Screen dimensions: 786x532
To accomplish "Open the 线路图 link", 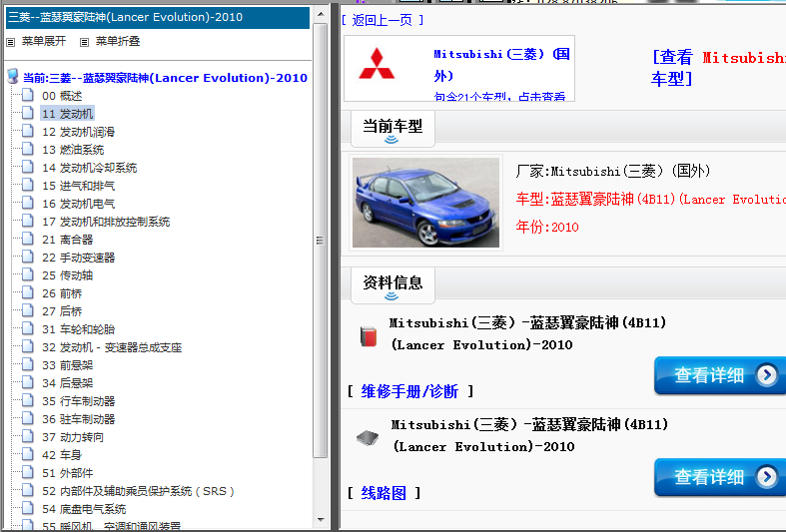I will tap(384, 493).
